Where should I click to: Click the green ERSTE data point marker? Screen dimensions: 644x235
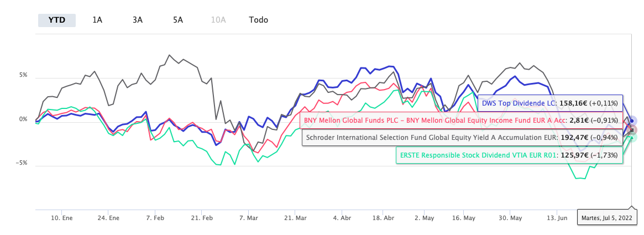[x=632, y=137]
